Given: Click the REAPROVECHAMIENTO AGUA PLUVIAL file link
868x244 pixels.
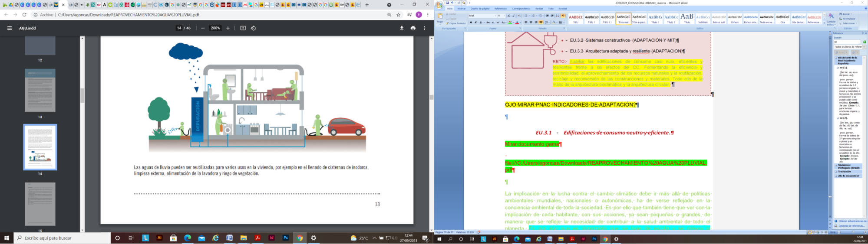Looking at the screenshot, I should 605,163.
